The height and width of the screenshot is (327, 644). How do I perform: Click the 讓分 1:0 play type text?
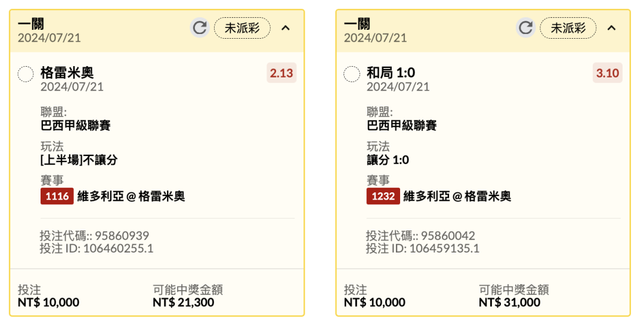tap(388, 160)
